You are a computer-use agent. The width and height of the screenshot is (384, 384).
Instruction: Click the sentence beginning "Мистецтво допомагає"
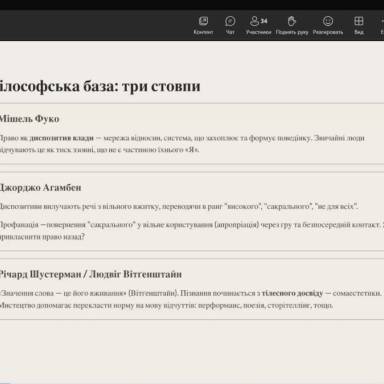pos(166,305)
